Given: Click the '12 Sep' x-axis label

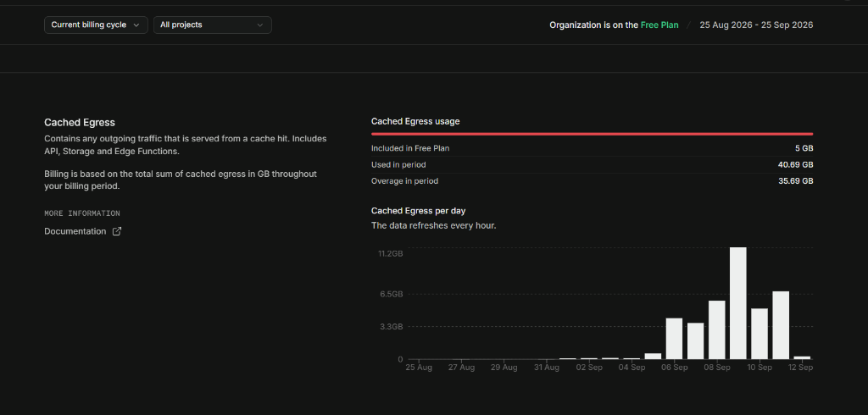Looking at the screenshot, I should (800, 368).
